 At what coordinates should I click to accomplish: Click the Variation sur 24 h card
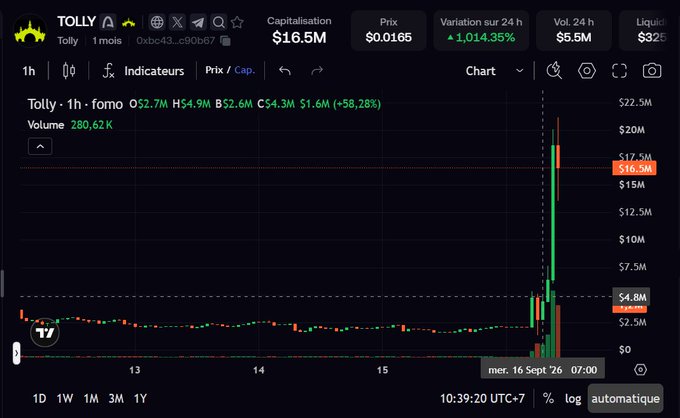(x=481, y=30)
